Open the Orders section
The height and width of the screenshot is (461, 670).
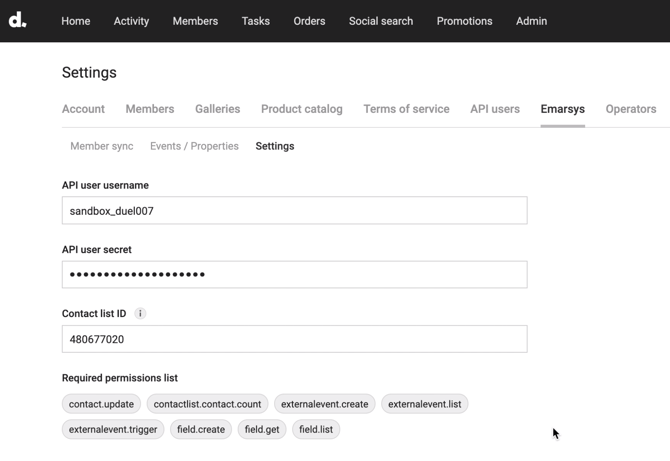(x=309, y=21)
